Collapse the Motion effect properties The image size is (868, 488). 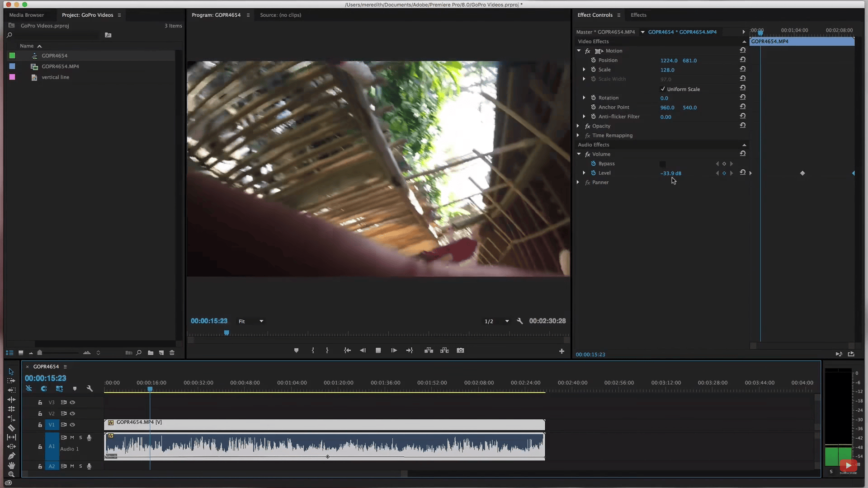[x=579, y=51]
